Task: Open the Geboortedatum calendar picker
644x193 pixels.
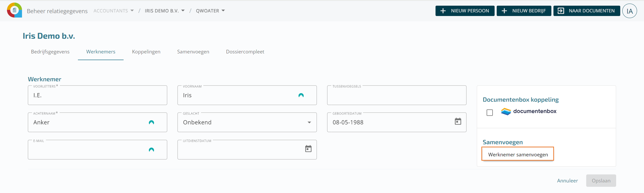Action: 458,121
